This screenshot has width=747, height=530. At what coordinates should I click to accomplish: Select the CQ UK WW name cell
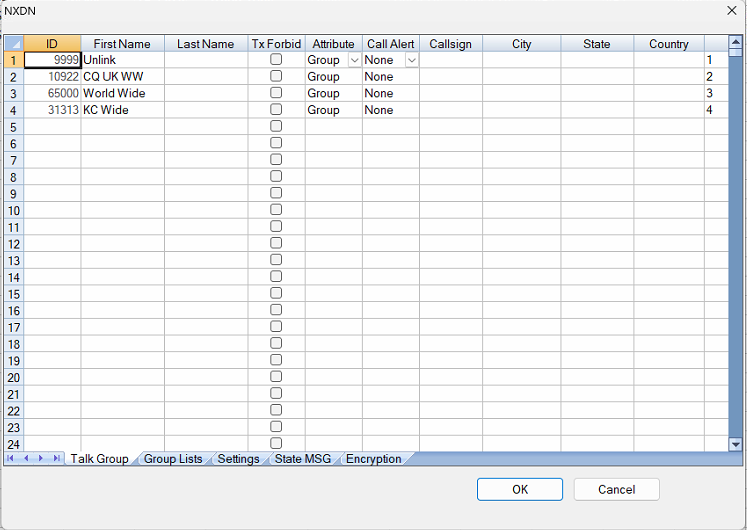click(122, 77)
